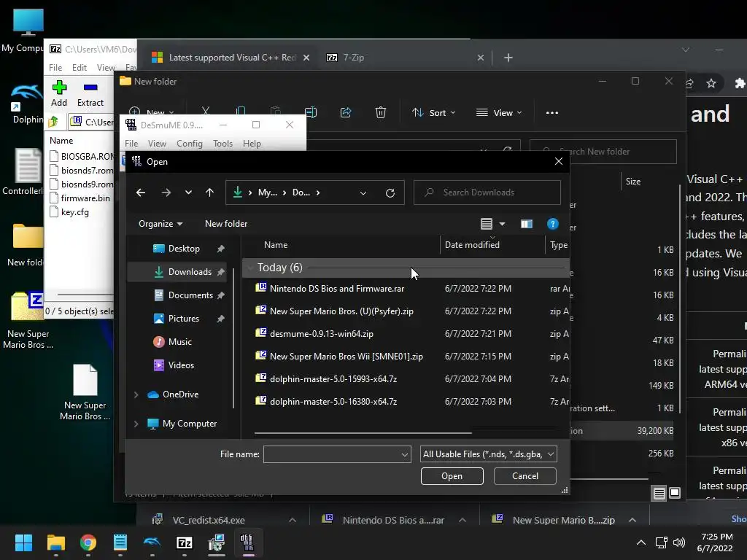
Task: Select Downloads in the navigation pane
Action: tap(190, 272)
